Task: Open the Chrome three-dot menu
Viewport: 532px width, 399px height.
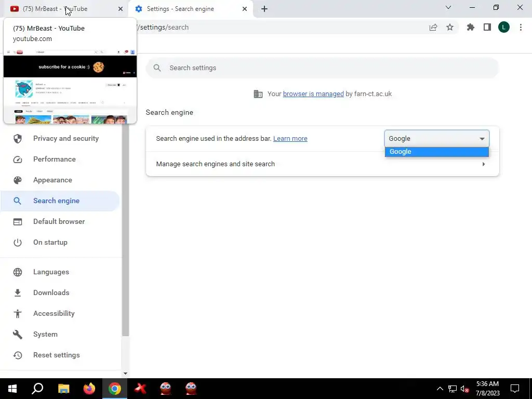Action: [x=521, y=27]
